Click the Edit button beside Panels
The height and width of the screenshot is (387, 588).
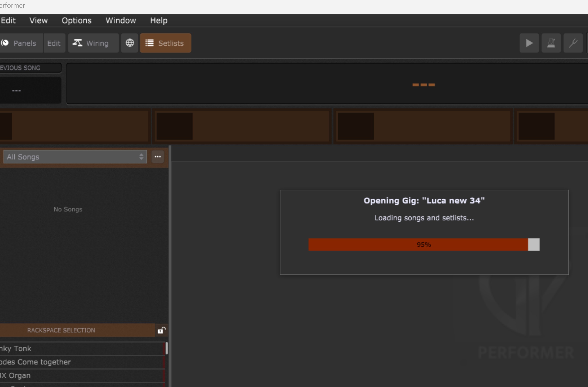point(54,43)
